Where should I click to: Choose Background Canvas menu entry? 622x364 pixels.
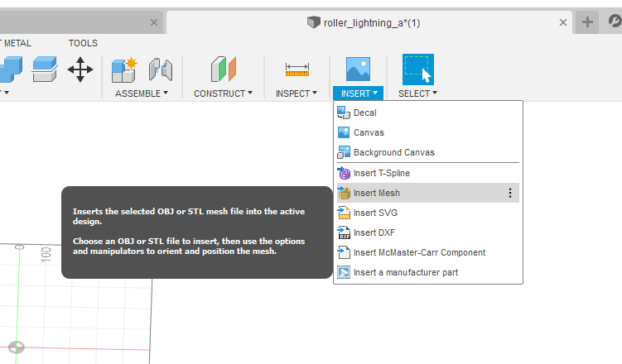click(428, 152)
